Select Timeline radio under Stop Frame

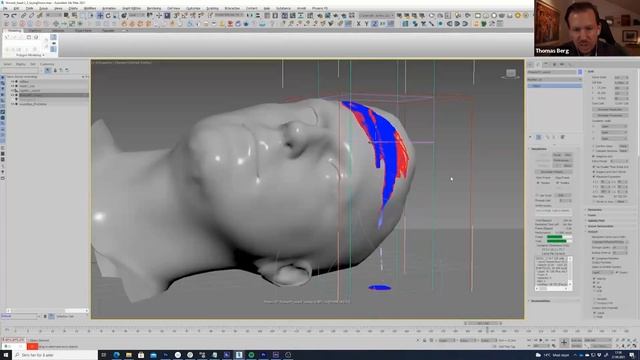(x=558, y=183)
